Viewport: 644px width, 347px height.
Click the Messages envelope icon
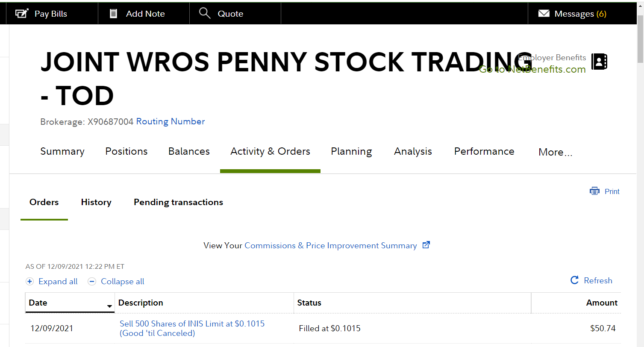[544, 13]
